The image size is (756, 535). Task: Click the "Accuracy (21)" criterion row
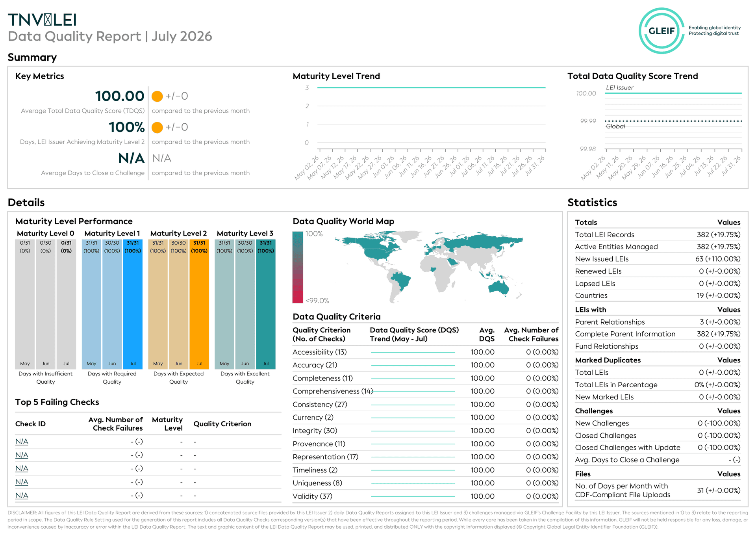[x=425, y=365]
